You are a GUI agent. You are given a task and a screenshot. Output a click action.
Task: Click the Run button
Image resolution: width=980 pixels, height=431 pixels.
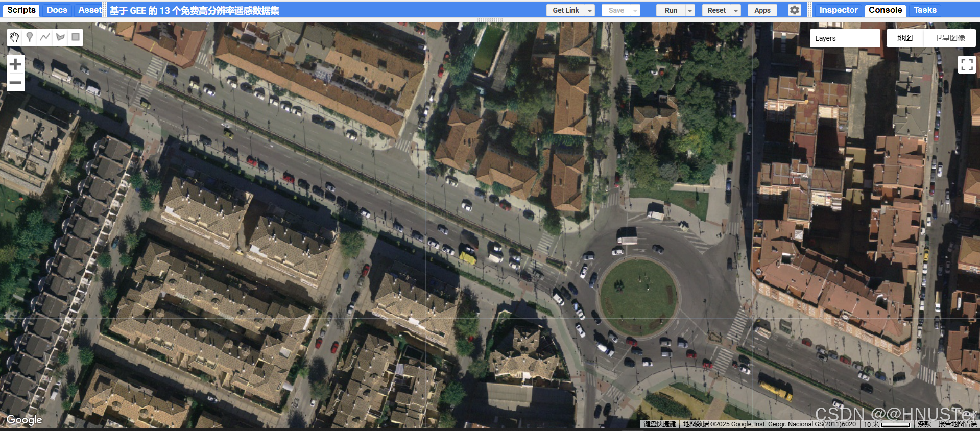click(x=671, y=10)
